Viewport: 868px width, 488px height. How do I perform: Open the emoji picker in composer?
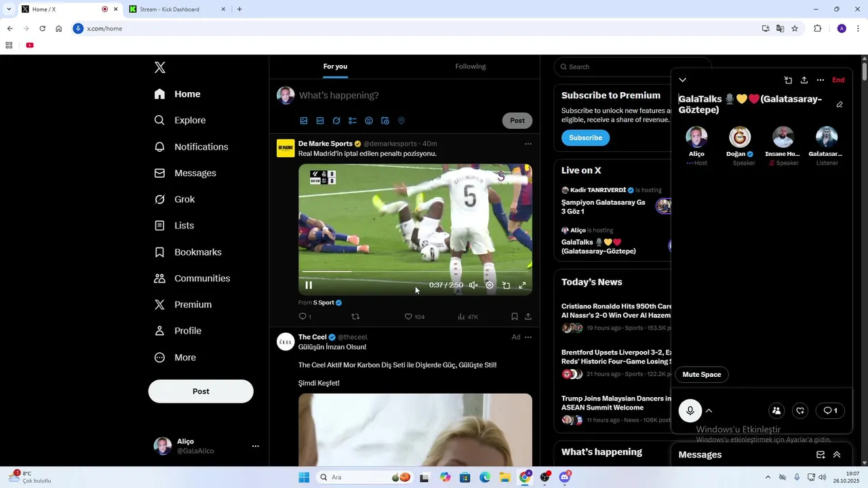coord(369,121)
